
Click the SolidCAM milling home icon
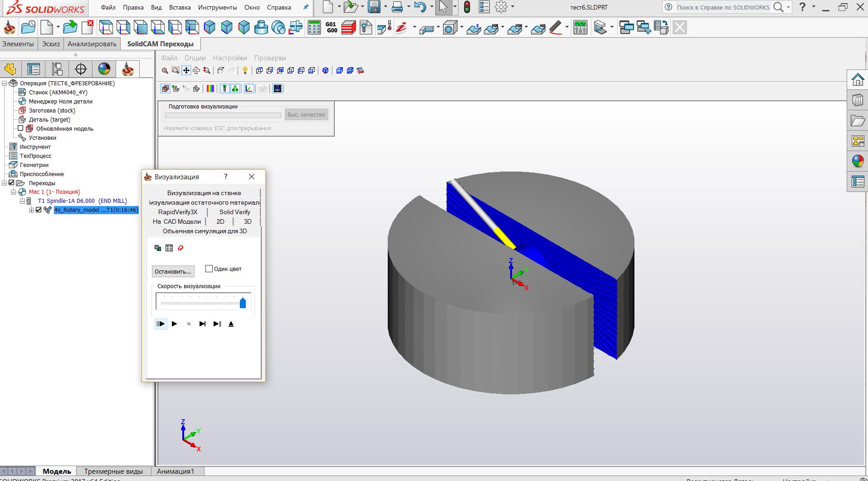point(9,28)
